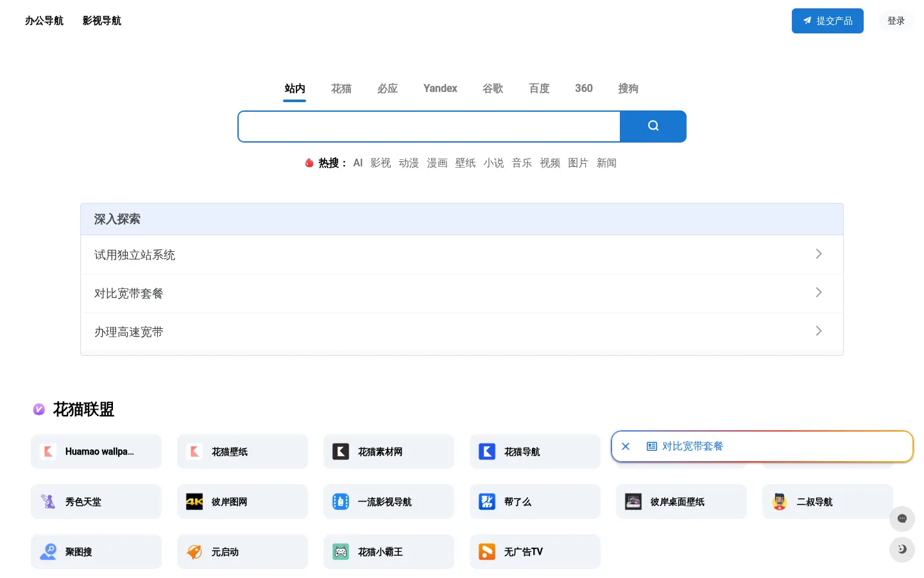Click the 花猫导航 logo icon
Screen dimensions: 924x578
[487, 451]
